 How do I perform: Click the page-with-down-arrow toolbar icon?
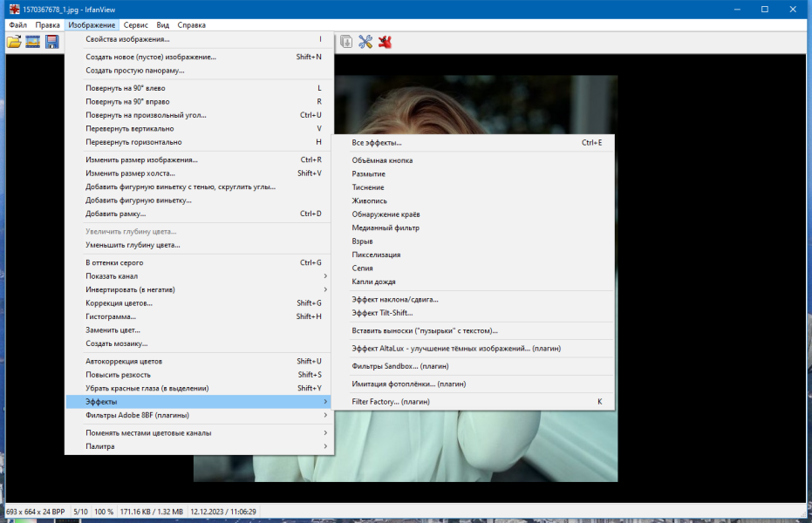point(346,42)
